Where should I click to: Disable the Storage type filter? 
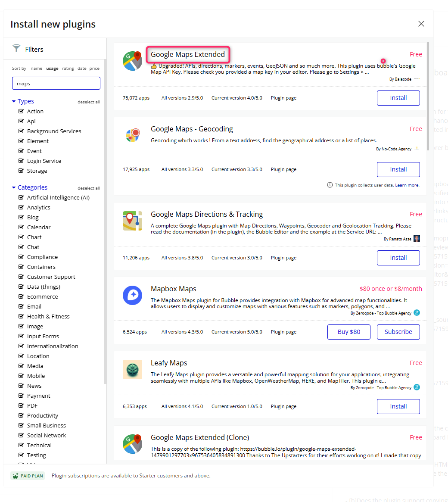[x=20, y=171]
